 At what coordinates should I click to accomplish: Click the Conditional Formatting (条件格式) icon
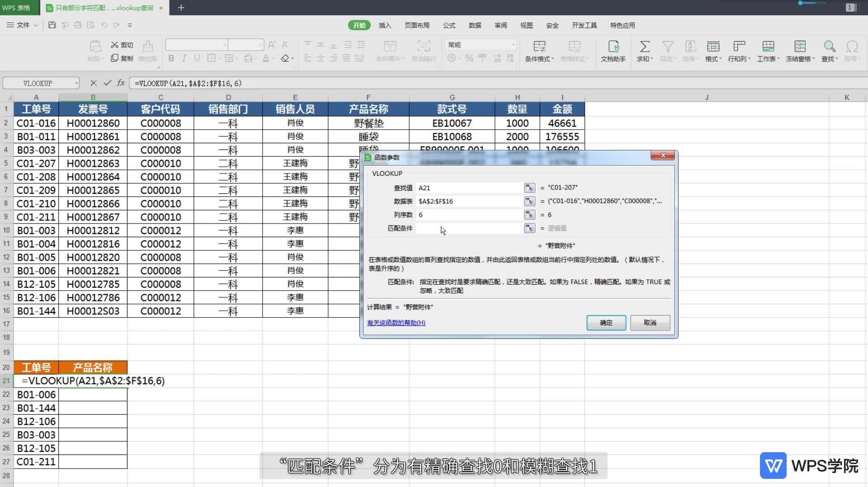pyautogui.click(x=539, y=46)
